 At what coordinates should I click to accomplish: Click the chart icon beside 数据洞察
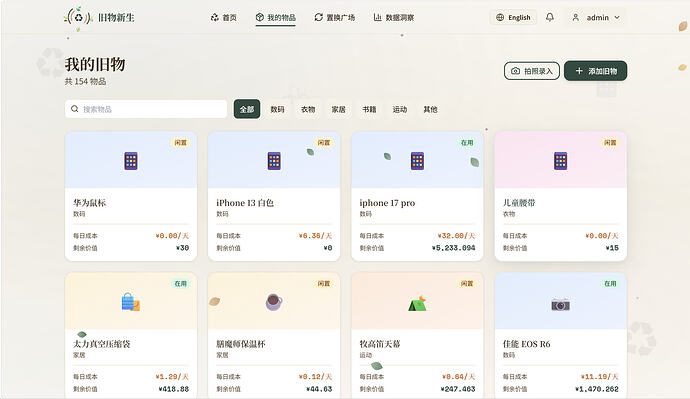coord(378,18)
